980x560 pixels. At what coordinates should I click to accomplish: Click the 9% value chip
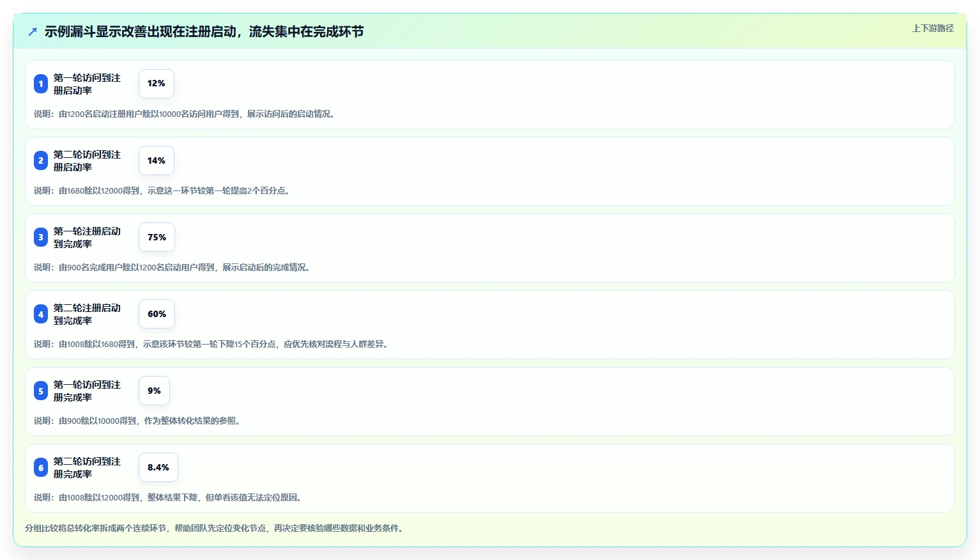pyautogui.click(x=154, y=391)
